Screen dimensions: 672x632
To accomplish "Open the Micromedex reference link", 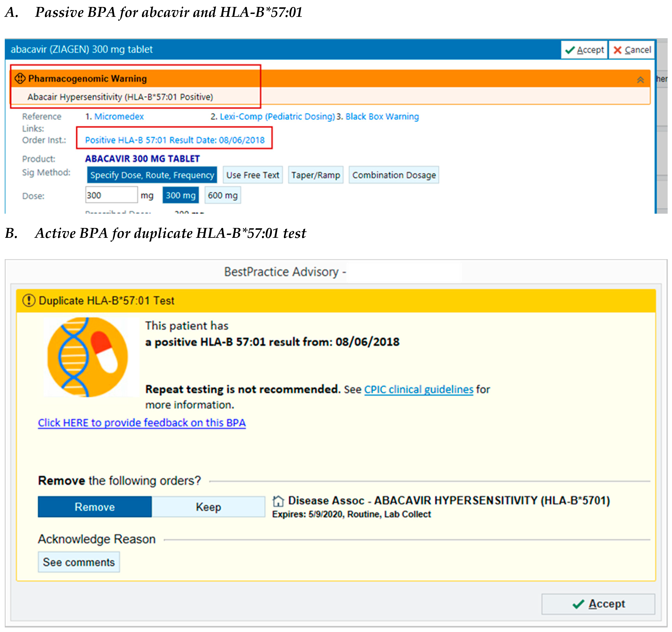I will [119, 117].
